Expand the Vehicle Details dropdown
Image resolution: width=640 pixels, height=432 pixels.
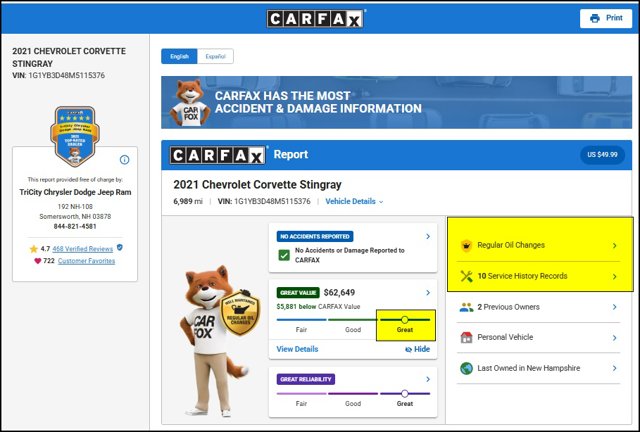pos(354,201)
